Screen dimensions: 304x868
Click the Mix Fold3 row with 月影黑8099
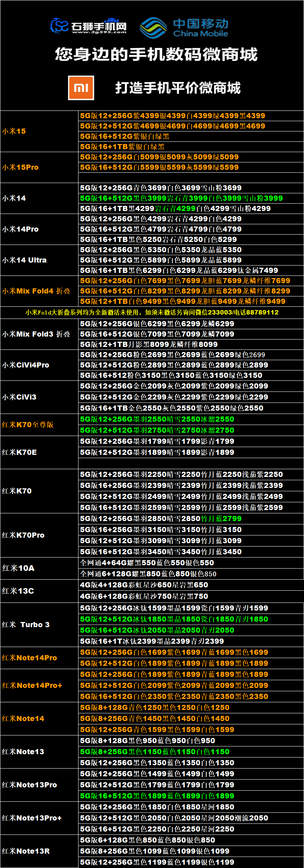click(191, 344)
